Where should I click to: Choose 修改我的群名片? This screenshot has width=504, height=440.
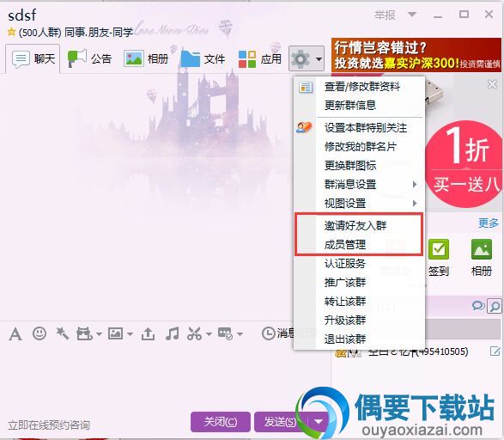click(360, 147)
